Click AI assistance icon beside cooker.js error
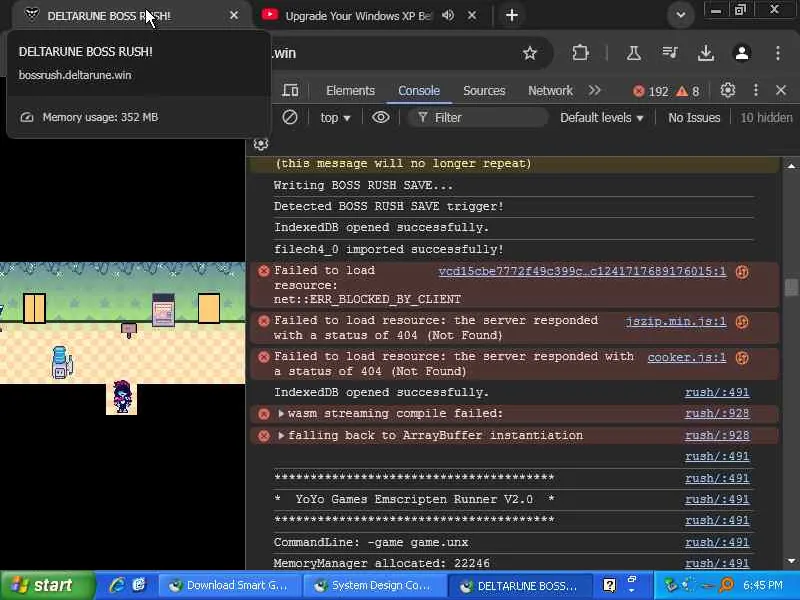This screenshot has width=800, height=600. (742, 358)
